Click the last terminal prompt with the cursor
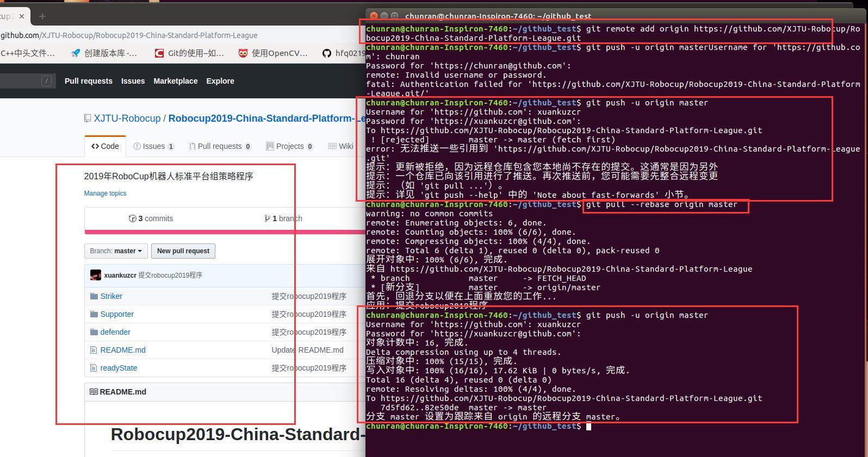The height and width of the screenshot is (457, 868). pyautogui.click(x=478, y=426)
